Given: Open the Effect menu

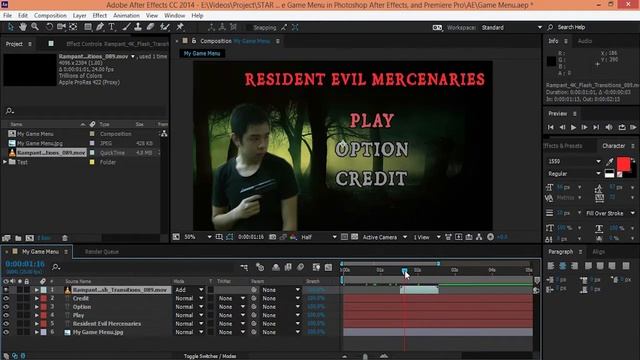Looking at the screenshot, I should coord(100,16).
